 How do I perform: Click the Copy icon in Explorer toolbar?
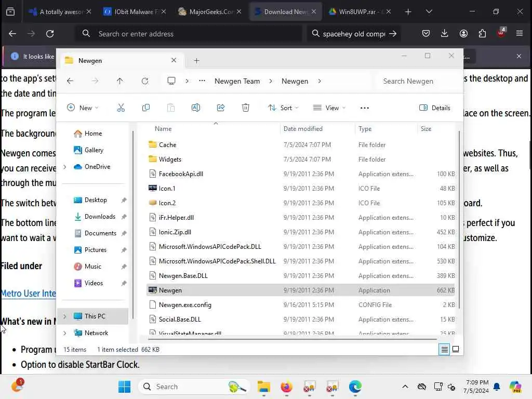coord(146,108)
